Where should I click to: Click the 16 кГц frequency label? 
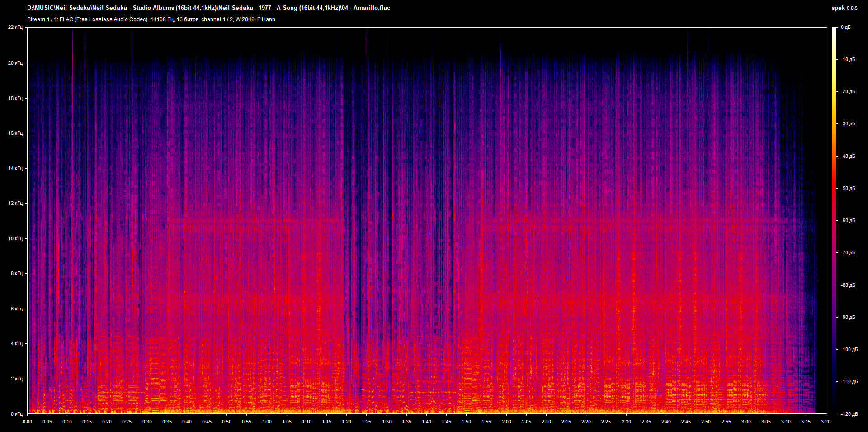[15, 133]
